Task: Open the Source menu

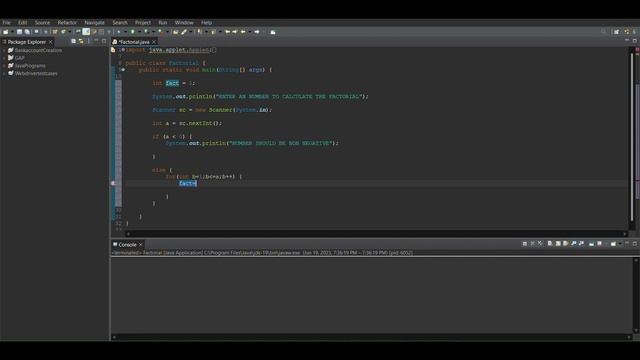Action: 42,22
